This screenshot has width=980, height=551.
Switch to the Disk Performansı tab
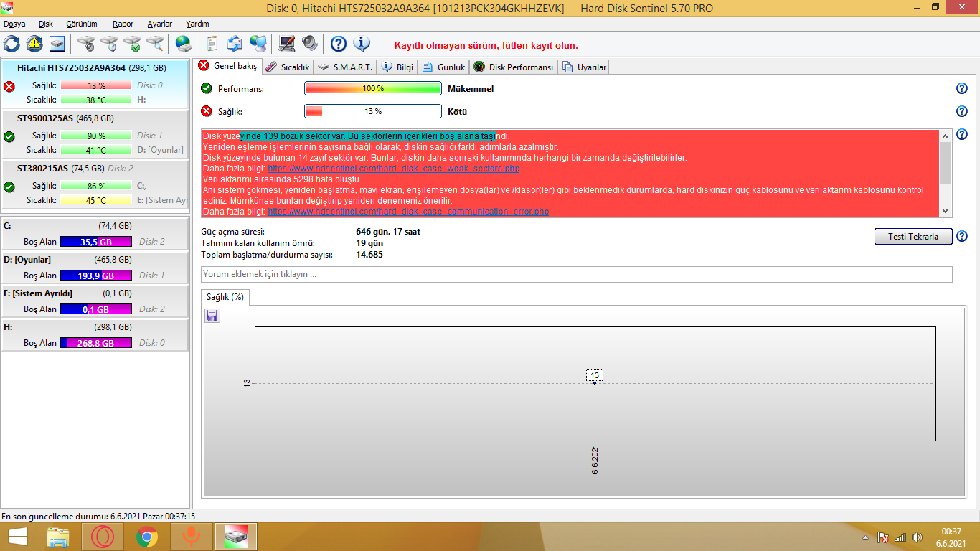[514, 67]
